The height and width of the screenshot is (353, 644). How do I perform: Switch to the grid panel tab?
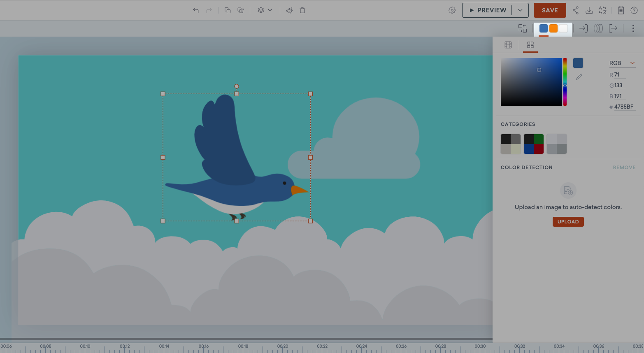[508, 45]
